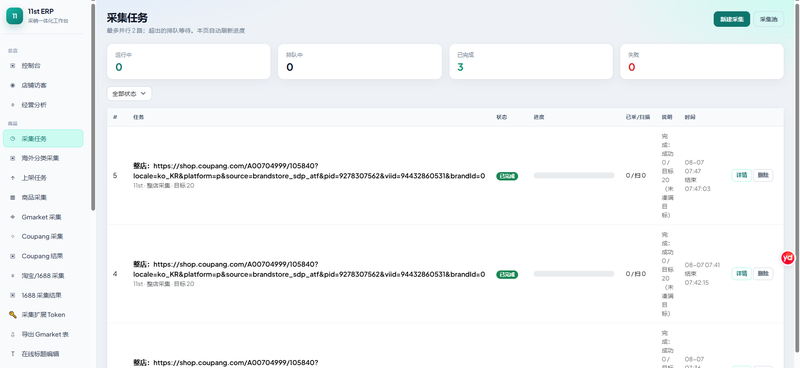The image size is (800, 368).
Task: Open the 海外分类采集 sidebar icon
Action: click(x=13, y=158)
